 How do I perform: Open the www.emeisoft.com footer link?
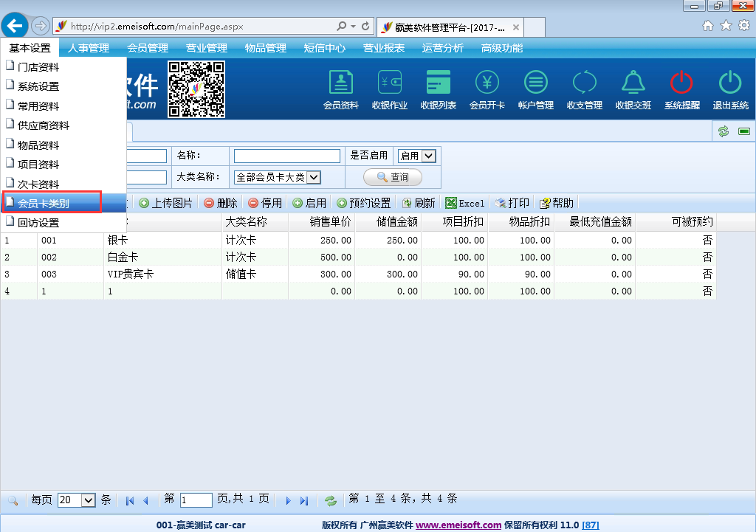pos(458,525)
